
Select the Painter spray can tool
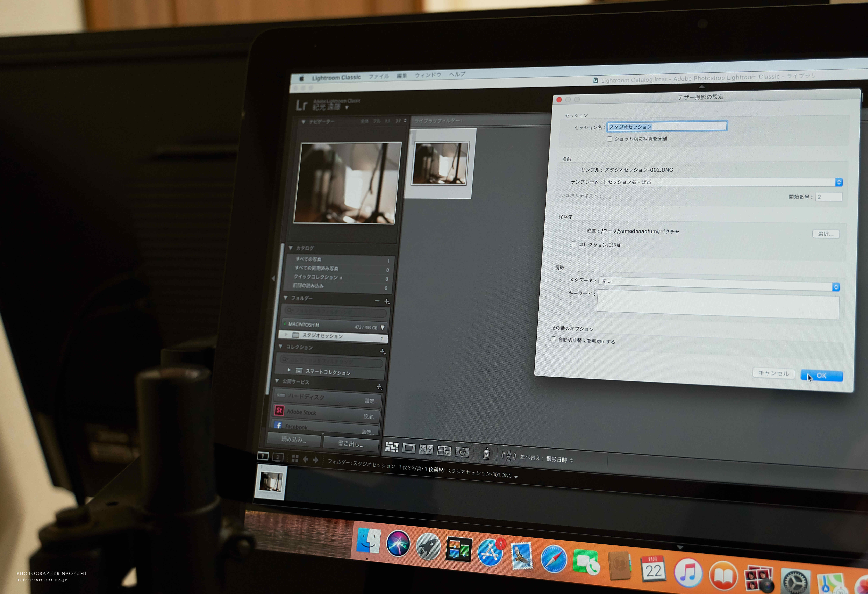(486, 454)
